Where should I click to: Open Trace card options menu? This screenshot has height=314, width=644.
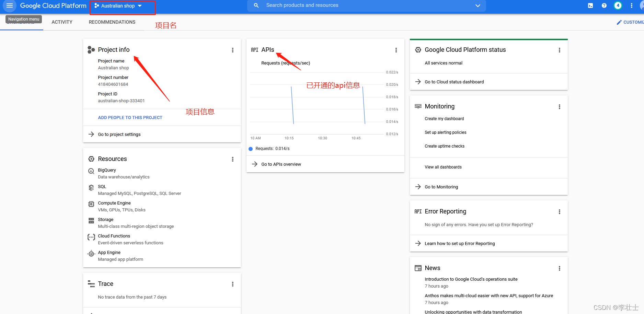pos(233,284)
